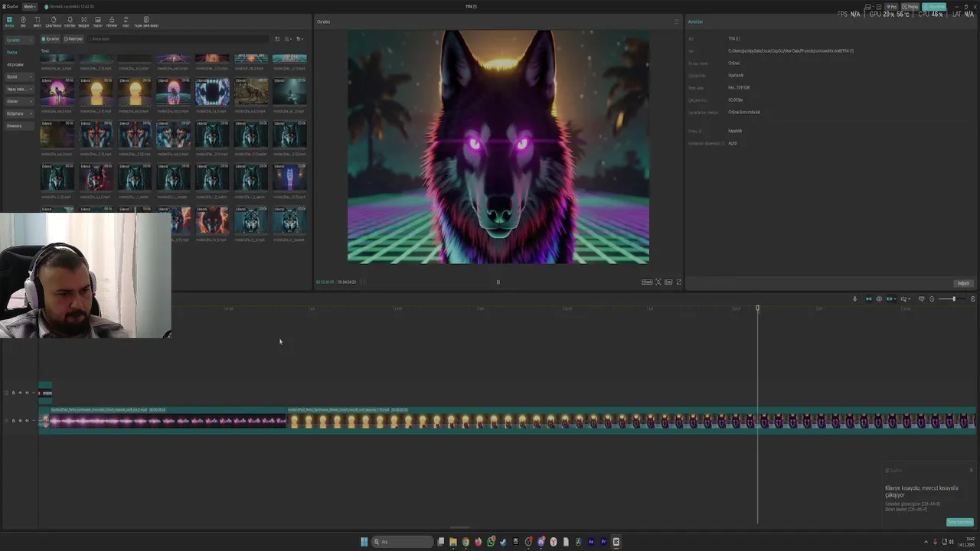
Task: Open the Medya tab in top toolbar
Action: coord(9,21)
